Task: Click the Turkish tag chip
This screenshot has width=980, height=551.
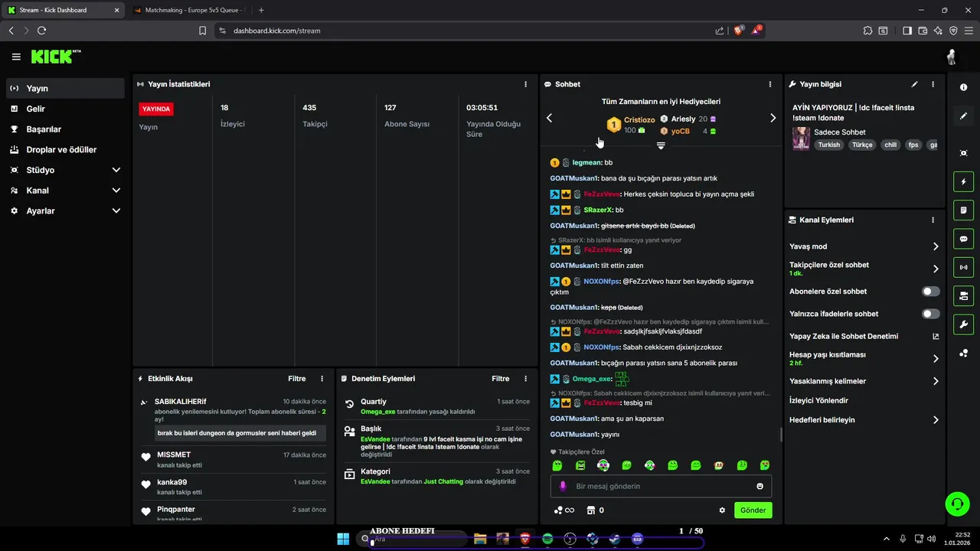Action: click(x=828, y=145)
